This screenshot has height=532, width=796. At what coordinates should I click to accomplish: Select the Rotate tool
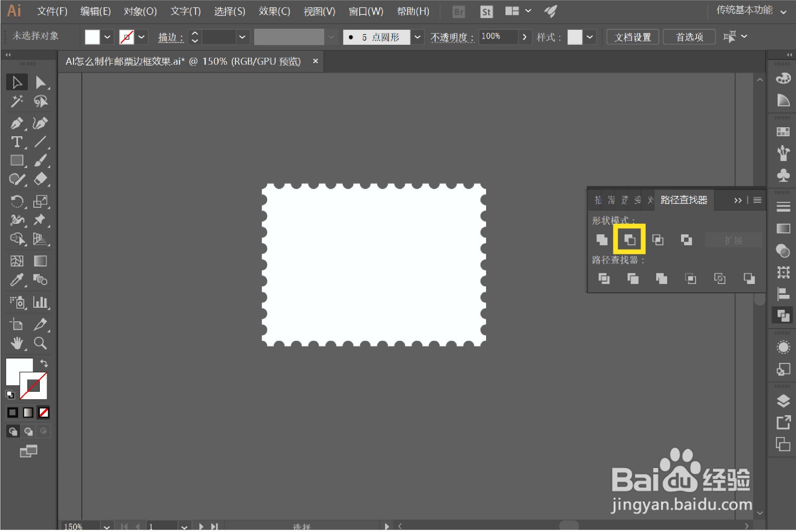click(17, 201)
